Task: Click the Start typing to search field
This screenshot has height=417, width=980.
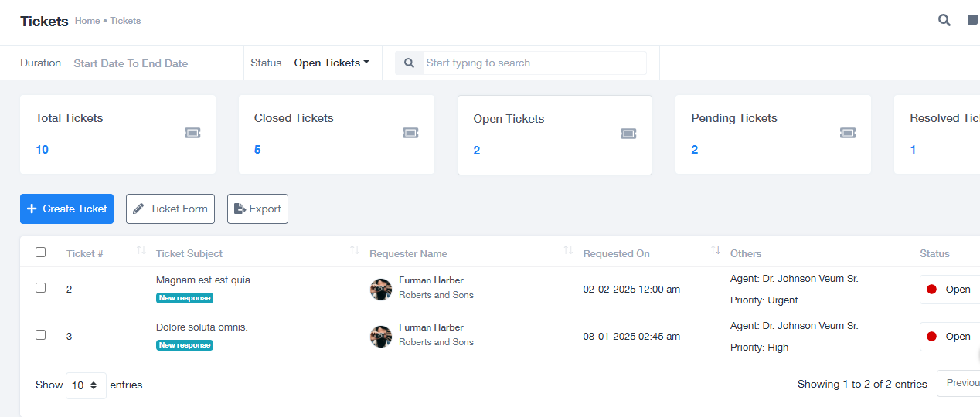Action: coord(533,63)
